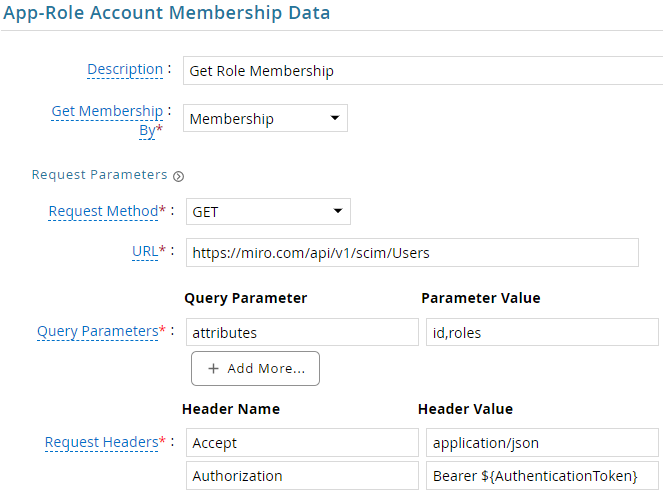
Task: Click the Add More... button
Action: point(255,369)
